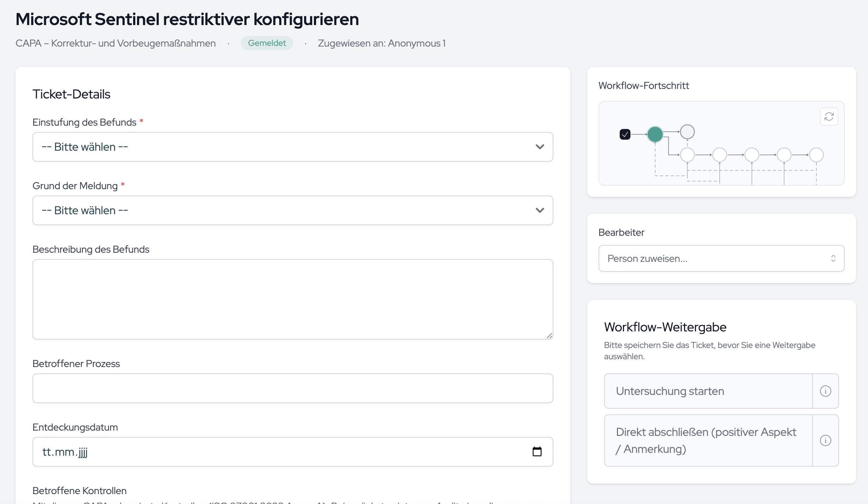Click the 'Ticket-Details' heading

coord(71,94)
